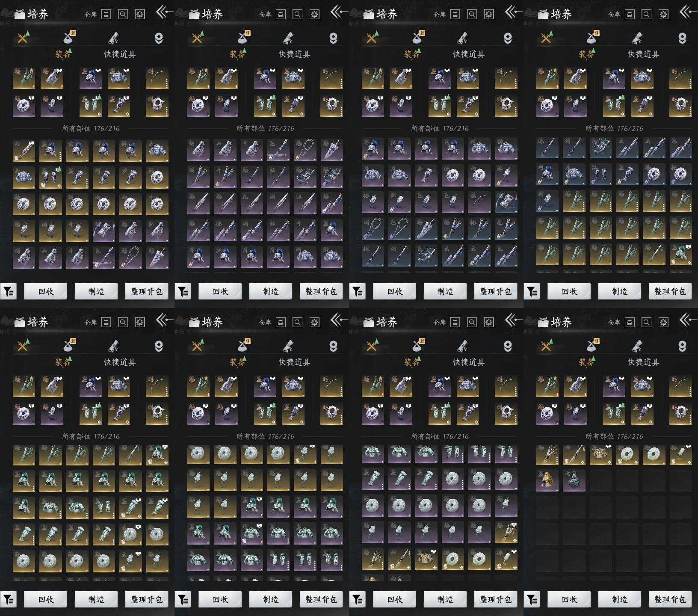
Task: Click the back arrow in top-left panel
Action: (x=164, y=12)
